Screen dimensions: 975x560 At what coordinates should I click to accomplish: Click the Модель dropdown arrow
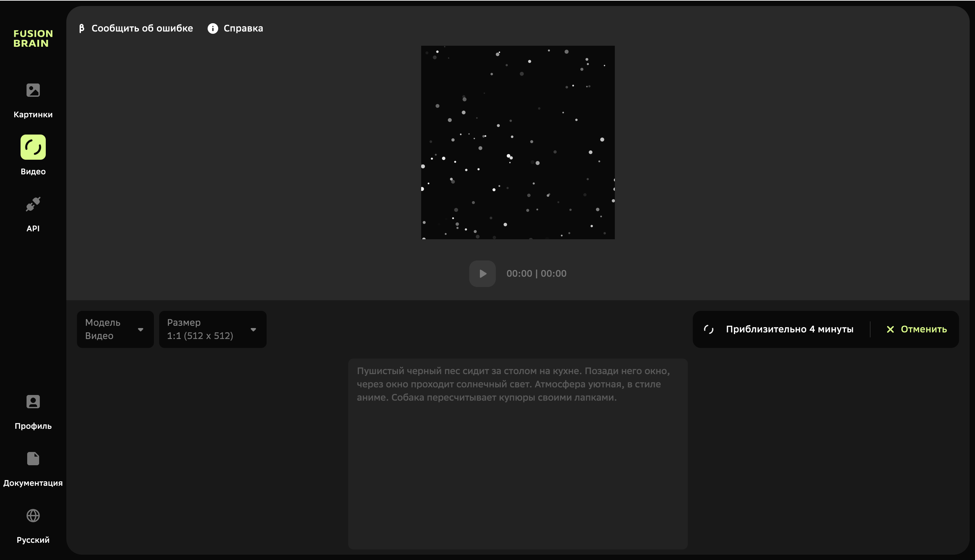[x=141, y=330]
